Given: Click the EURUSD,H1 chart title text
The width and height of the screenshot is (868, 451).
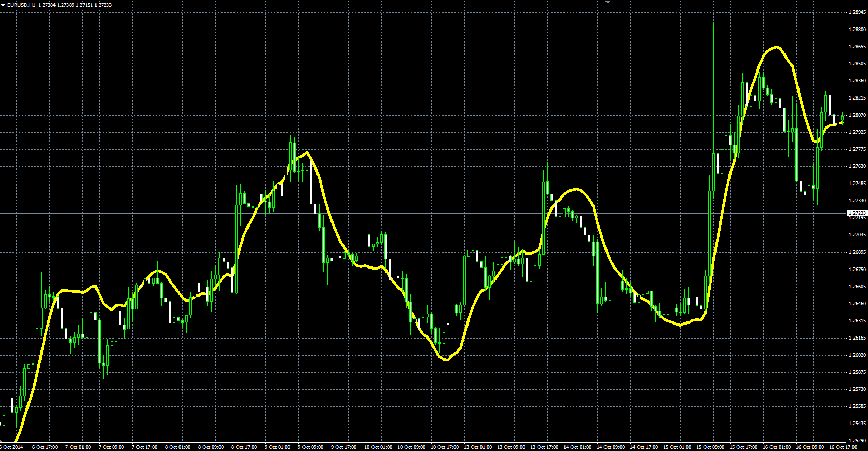Looking at the screenshot, I should coord(21,5).
